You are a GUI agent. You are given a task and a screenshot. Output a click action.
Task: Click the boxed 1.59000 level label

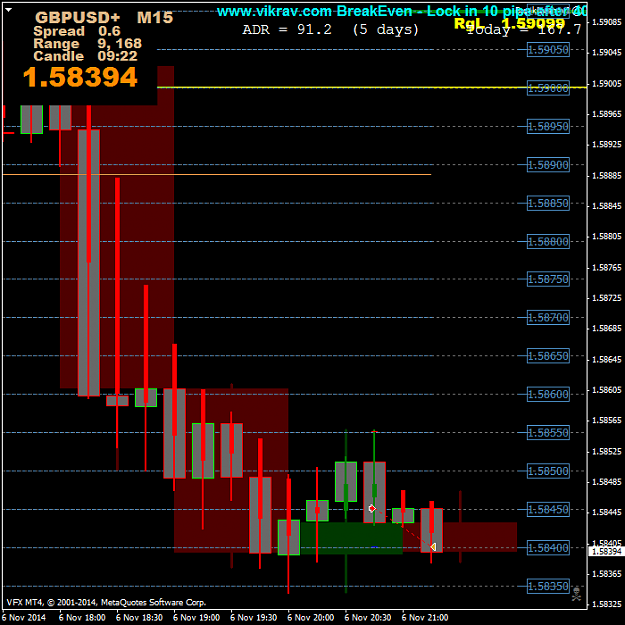[548, 88]
